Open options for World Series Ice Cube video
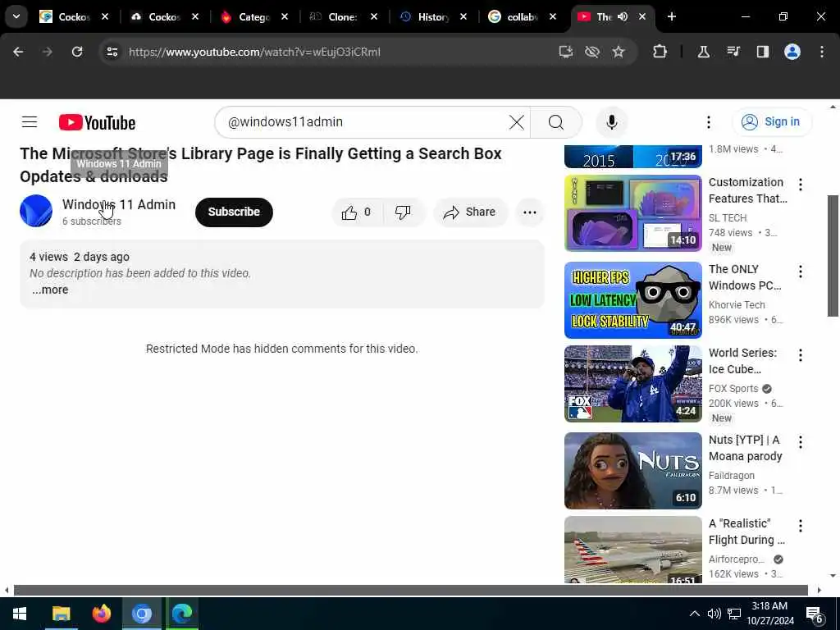840x630 pixels. tap(801, 355)
